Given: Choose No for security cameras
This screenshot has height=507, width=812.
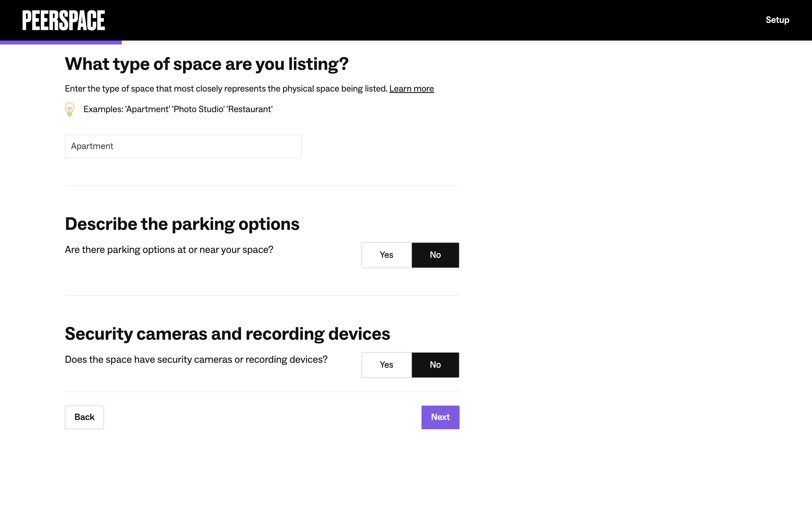Looking at the screenshot, I should 435,365.
